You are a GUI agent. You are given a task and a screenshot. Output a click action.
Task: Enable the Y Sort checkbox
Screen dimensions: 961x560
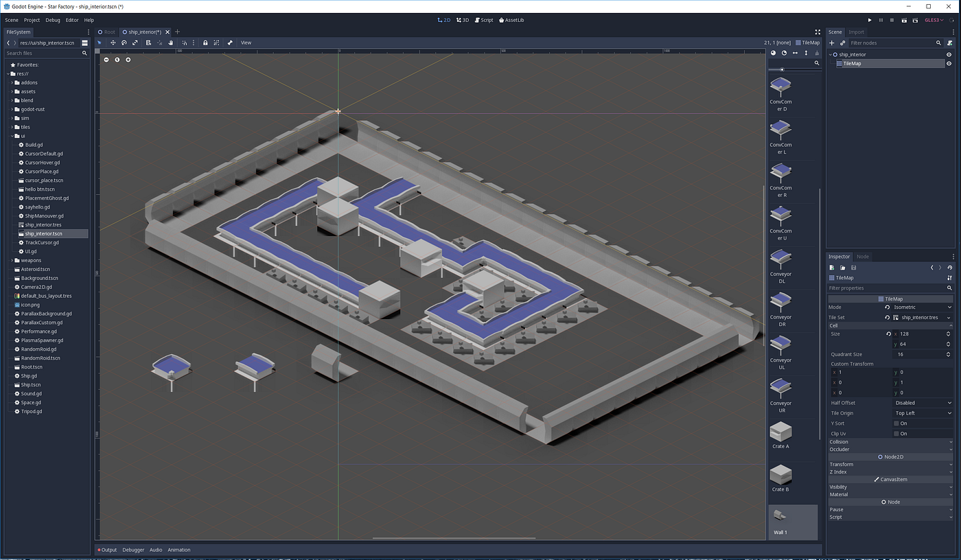point(896,423)
